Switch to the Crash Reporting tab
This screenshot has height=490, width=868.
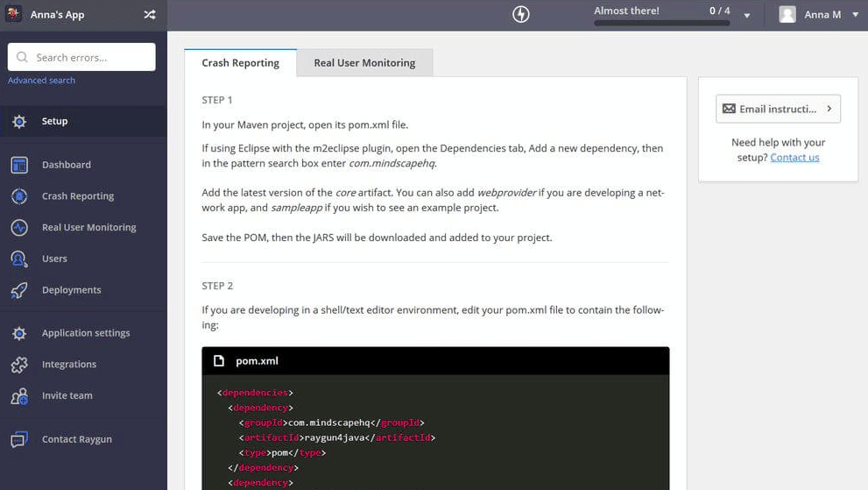(240, 63)
